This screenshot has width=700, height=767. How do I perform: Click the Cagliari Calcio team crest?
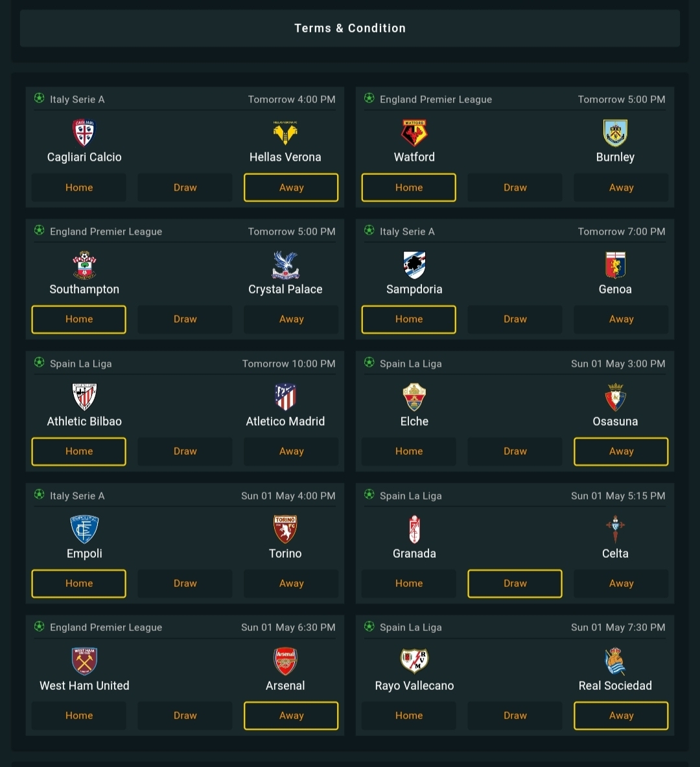point(84,133)
